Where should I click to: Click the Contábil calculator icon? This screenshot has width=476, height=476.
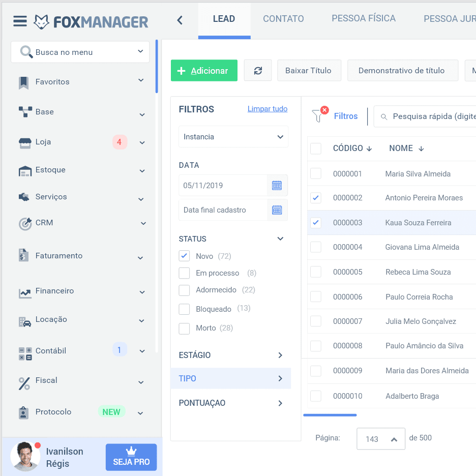click(x=25, y=353)
